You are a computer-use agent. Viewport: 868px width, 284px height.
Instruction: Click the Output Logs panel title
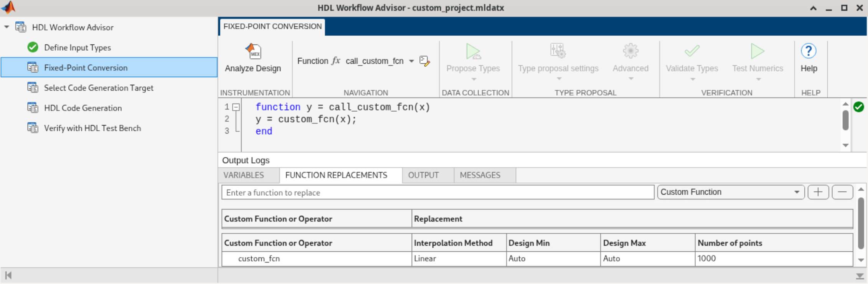246,160
